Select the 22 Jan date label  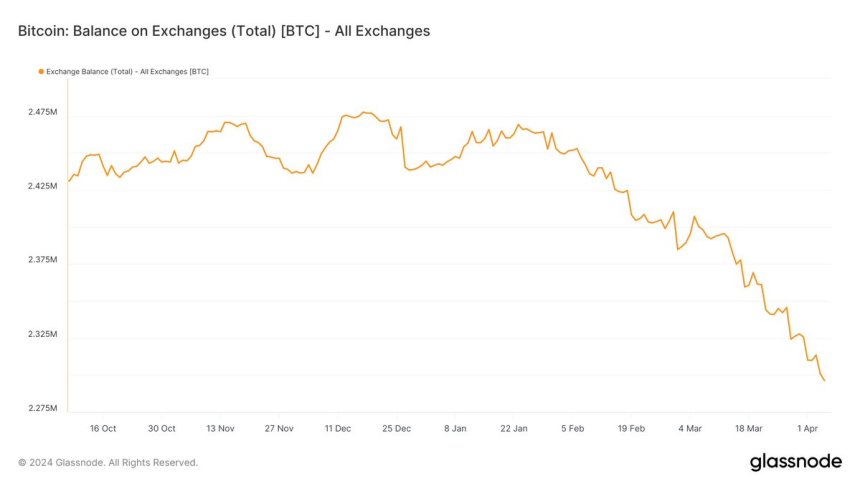click(513, 428)
